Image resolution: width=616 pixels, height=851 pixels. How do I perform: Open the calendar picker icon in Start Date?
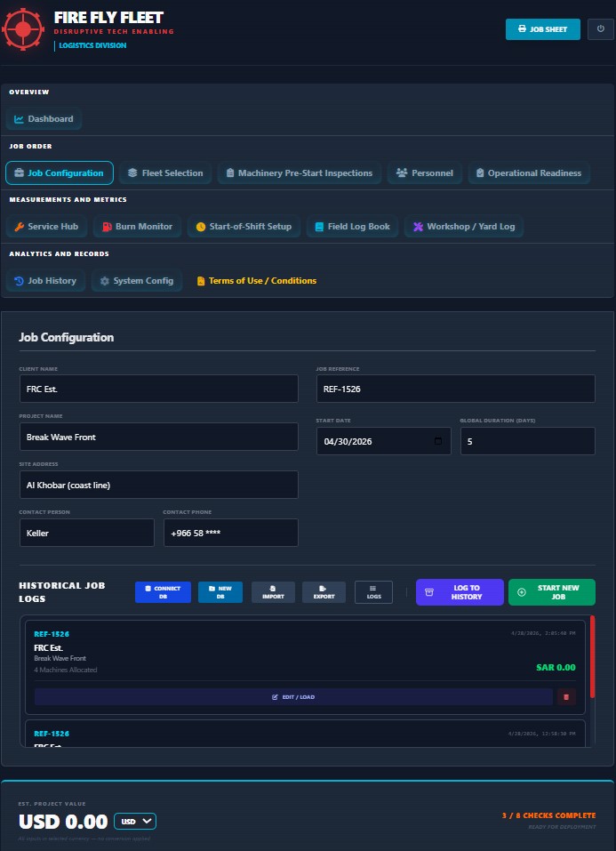(438, 441)
